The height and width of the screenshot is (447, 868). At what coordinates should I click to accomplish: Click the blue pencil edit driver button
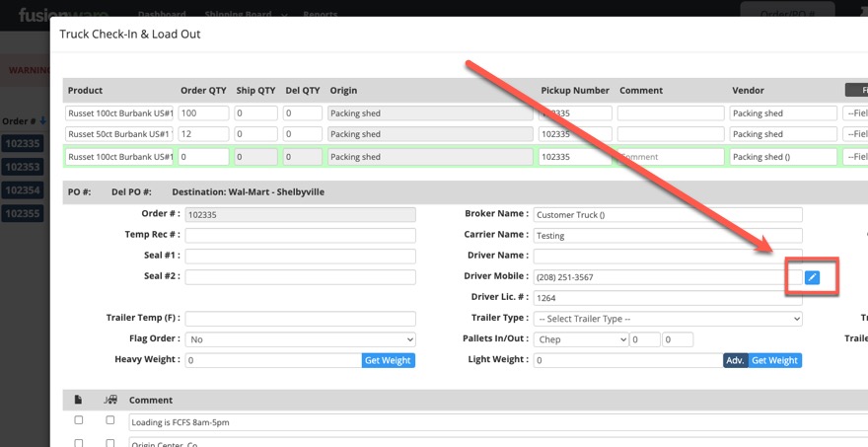(x=812, y=277)
